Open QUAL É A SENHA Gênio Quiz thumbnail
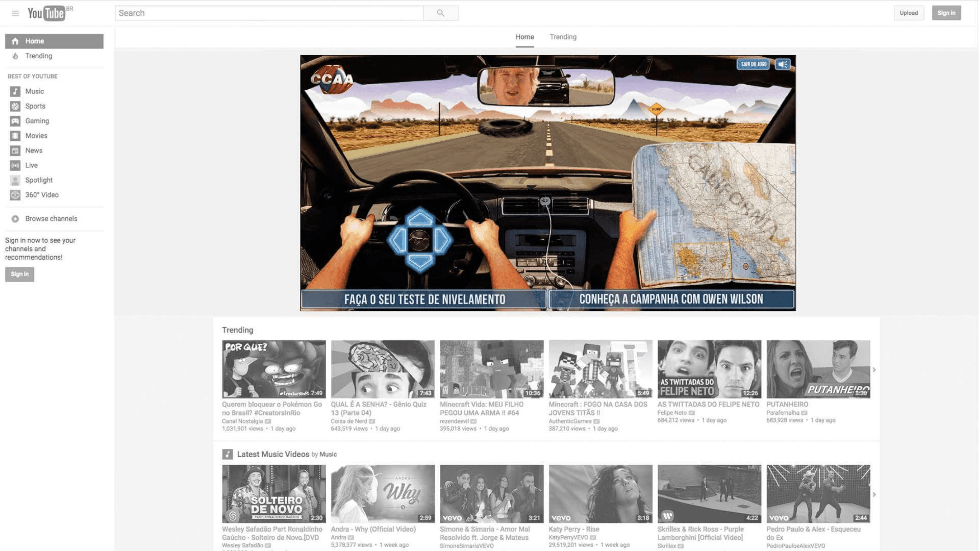Viewport: 980px width, 551px height. [x=383, y=369]
